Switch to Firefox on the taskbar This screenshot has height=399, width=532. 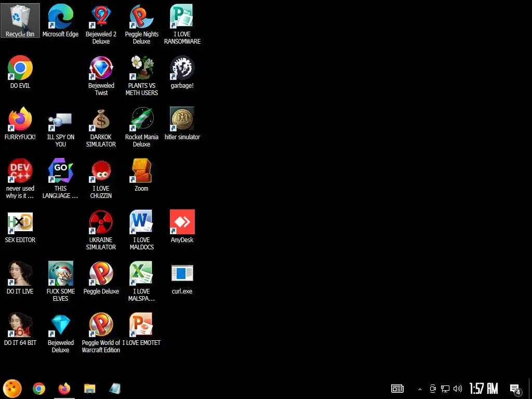[64, 389]
